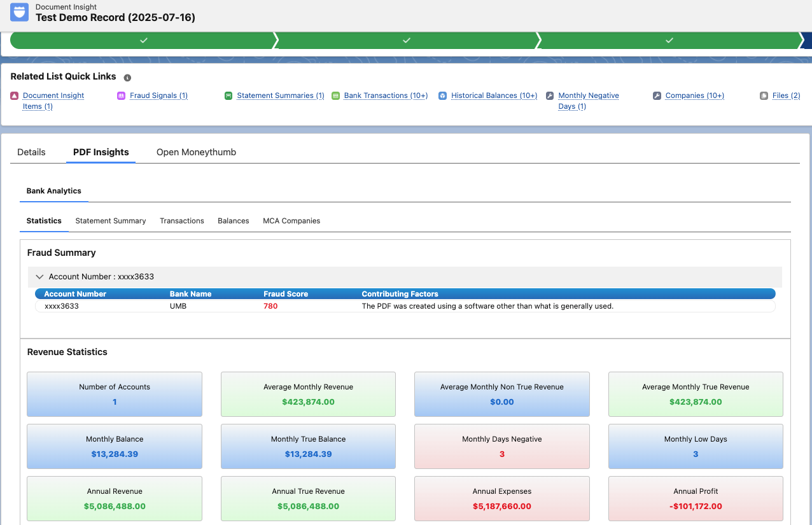The width and height of the screenshot is (812, 525).
Task: Click the Files document icon
Action: click(764, 95)
